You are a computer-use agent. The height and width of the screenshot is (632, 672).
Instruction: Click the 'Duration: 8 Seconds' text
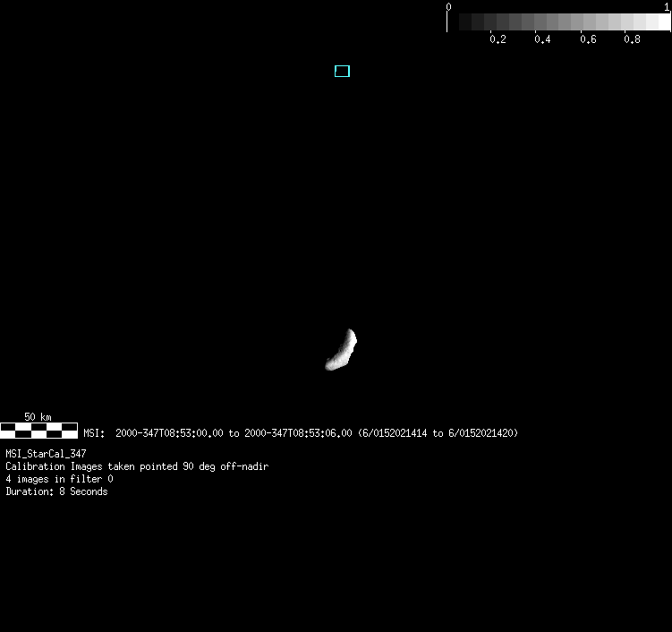click(x=56, y=491)
